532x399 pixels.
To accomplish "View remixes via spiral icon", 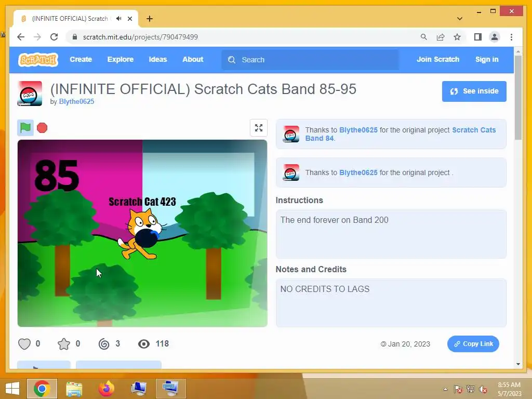I will [104, 344].
